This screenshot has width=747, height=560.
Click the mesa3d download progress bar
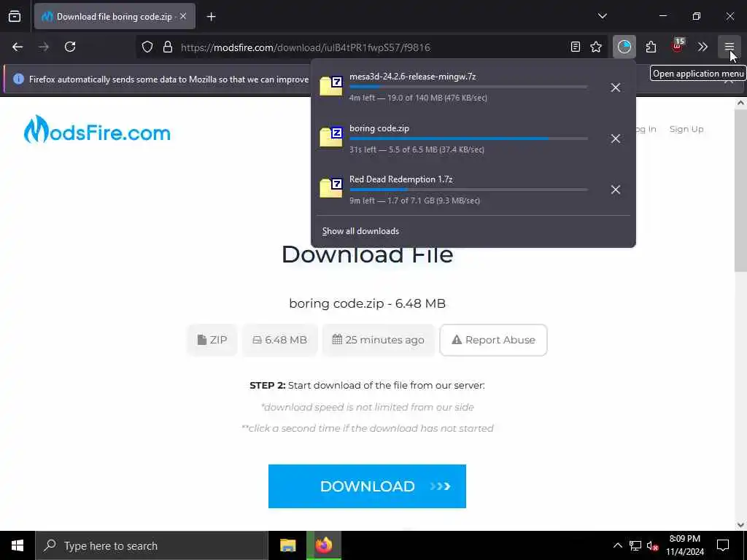coord(468,87)
